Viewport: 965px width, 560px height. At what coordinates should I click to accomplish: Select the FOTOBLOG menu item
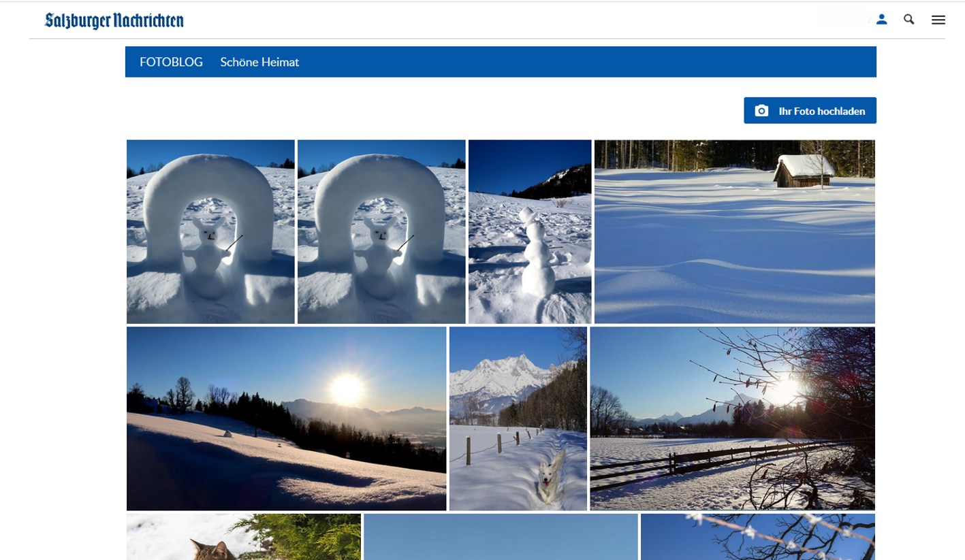tap(171, 62)
